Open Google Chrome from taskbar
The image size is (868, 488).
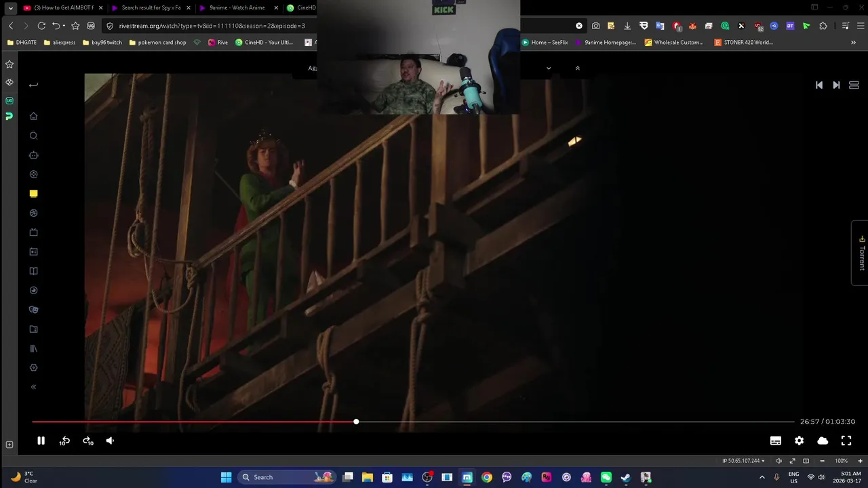pyautogui.click(x=487, y=477)
